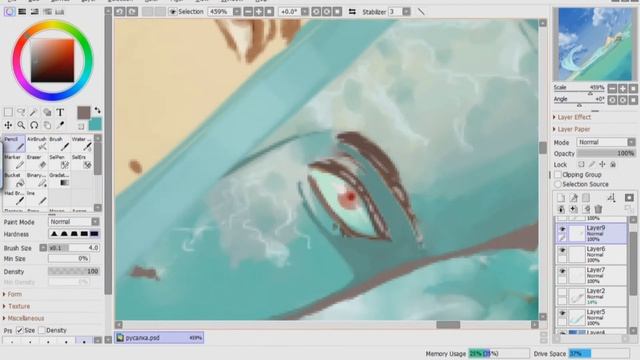
Task: Click the canvas horizontal scrollbar thumb
Action: 448,324
